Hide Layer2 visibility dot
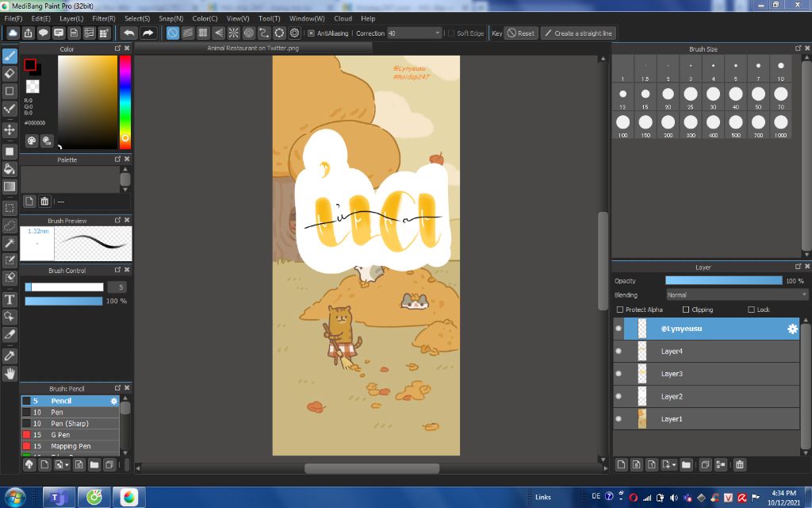 pyautogui.click(x=619, y=396)
